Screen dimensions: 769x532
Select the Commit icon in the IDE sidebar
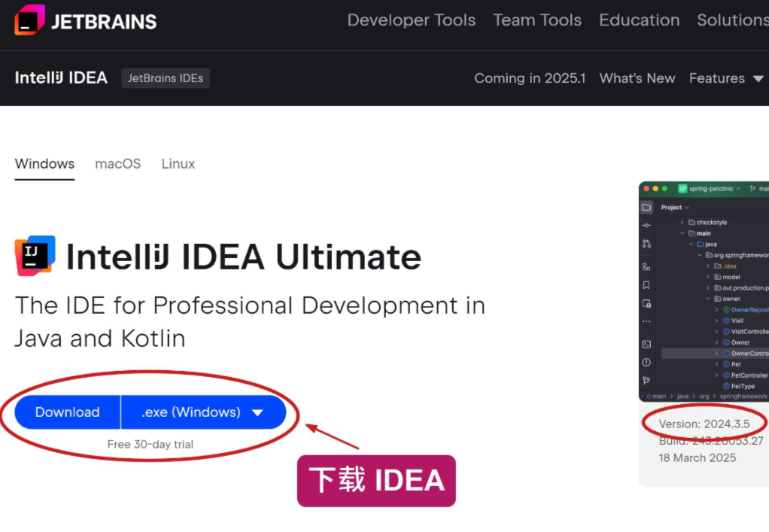[x=646, y=226]
